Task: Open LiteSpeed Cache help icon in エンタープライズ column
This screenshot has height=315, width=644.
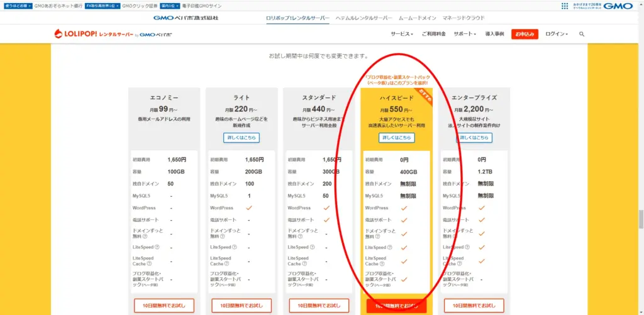Action: 460,263
